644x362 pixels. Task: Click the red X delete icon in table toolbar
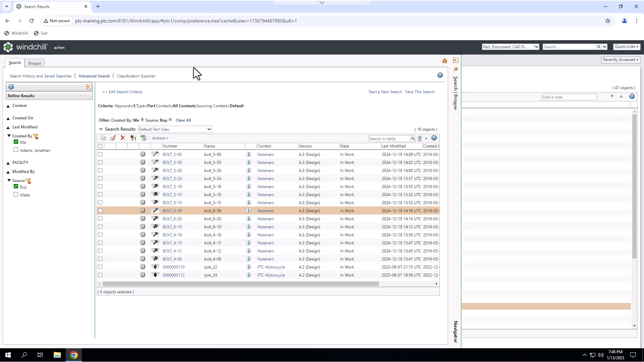123,138
